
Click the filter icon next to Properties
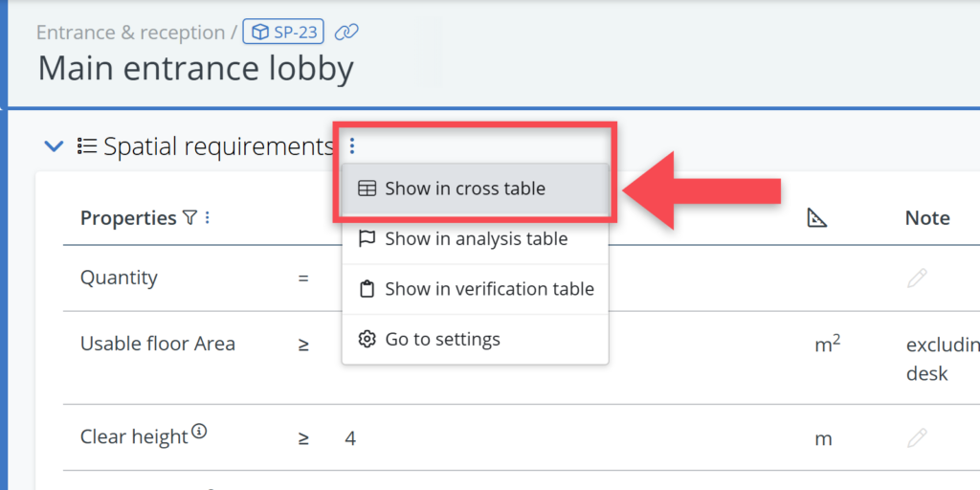[189, 218]
